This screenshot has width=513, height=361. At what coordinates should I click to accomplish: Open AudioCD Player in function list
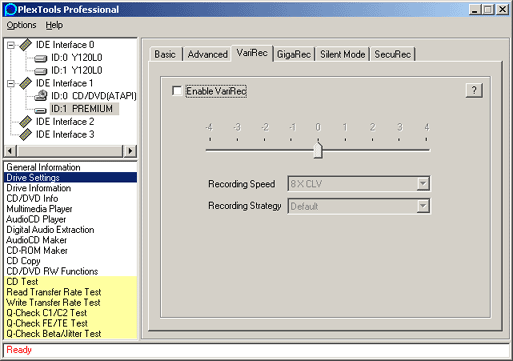click(x=70, y=219)
